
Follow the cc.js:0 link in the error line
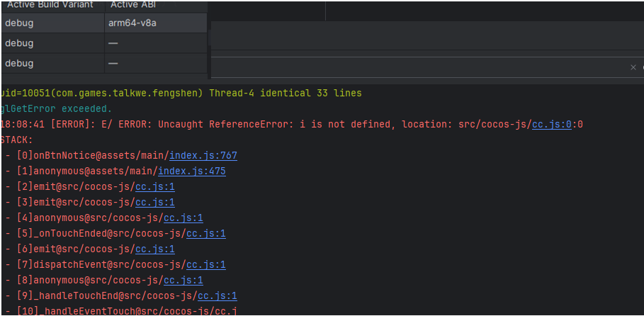(x=552, y=124)
